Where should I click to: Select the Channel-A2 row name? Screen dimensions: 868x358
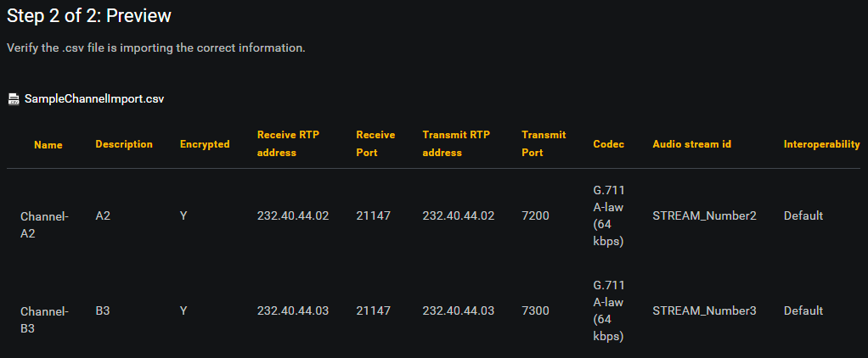point(44,225)
